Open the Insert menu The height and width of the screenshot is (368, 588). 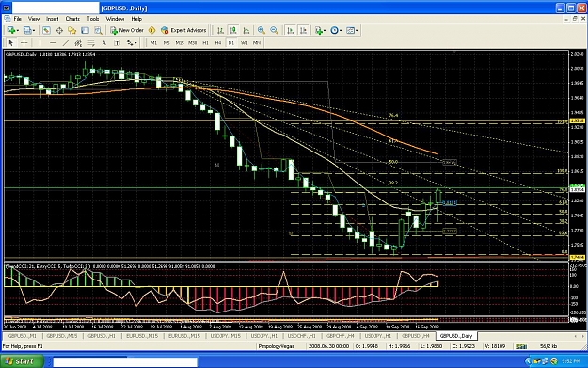tap(52, 19)
